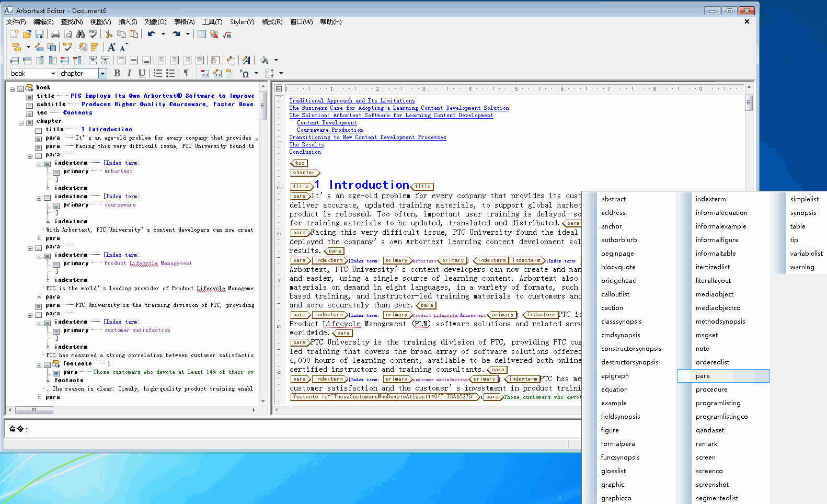This screenshot has width=827, height=504.
Task: Toggle paragraph marks (pilcrow) display
Action: (186, 73)
